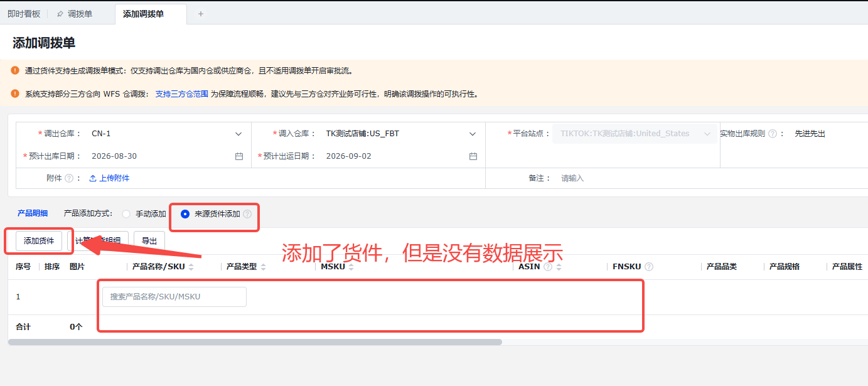Select the 产品明细 section tab
868x386 pixels.
[x=33, y=213]
